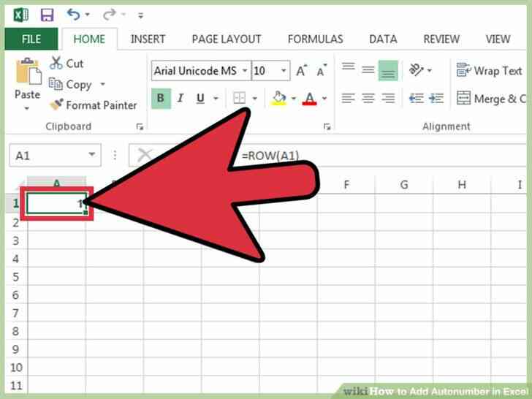Apply the yellow fill color bucket
The height and width of the screenshot is (399, 532).
(278, 99)
